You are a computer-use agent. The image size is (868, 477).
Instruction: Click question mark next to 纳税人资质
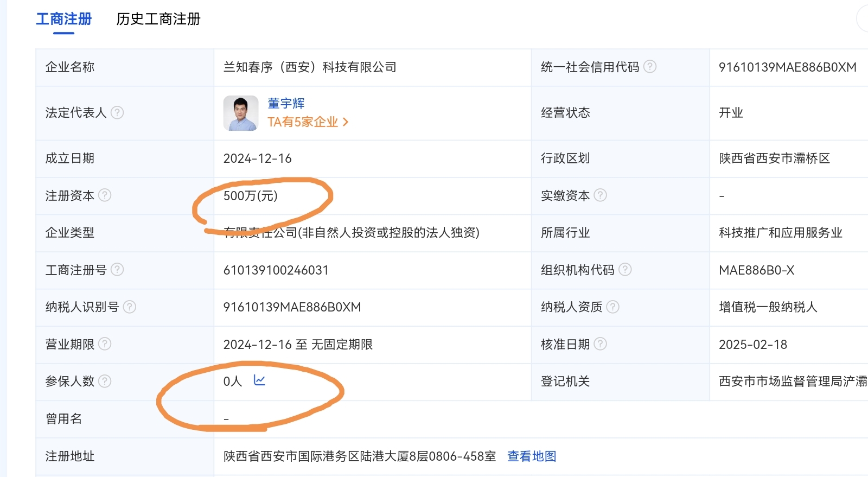pyautogui.click(x=612, y=307)
